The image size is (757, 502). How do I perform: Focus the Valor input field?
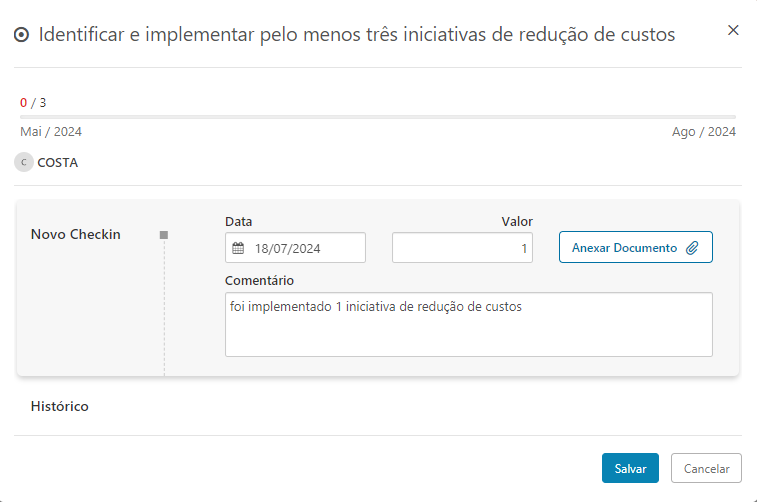click(x=463, y=248)
